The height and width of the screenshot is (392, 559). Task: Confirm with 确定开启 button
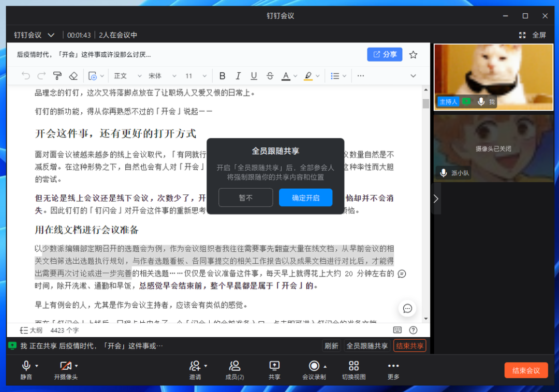coord(305,198)
